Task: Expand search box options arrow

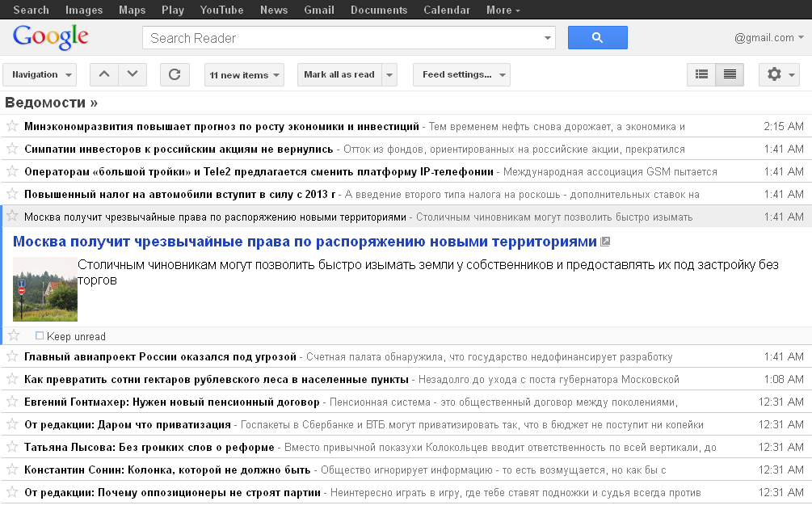Action: click(547, 38)
